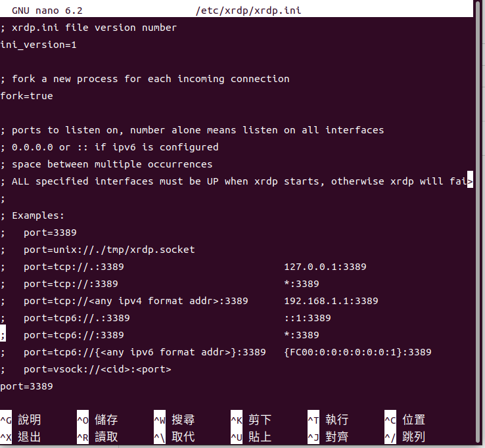Click the terminal vertical scrollbar

click(x=480, y=223)
